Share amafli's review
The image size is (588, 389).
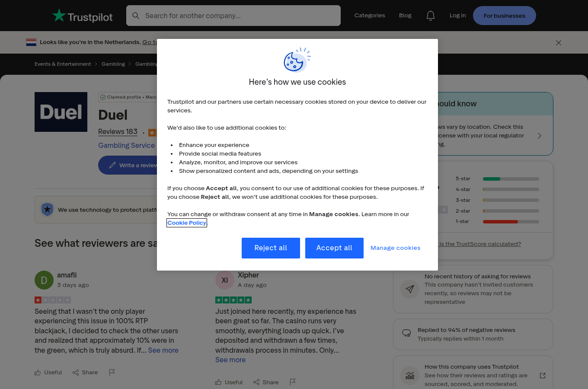[85, 372]
